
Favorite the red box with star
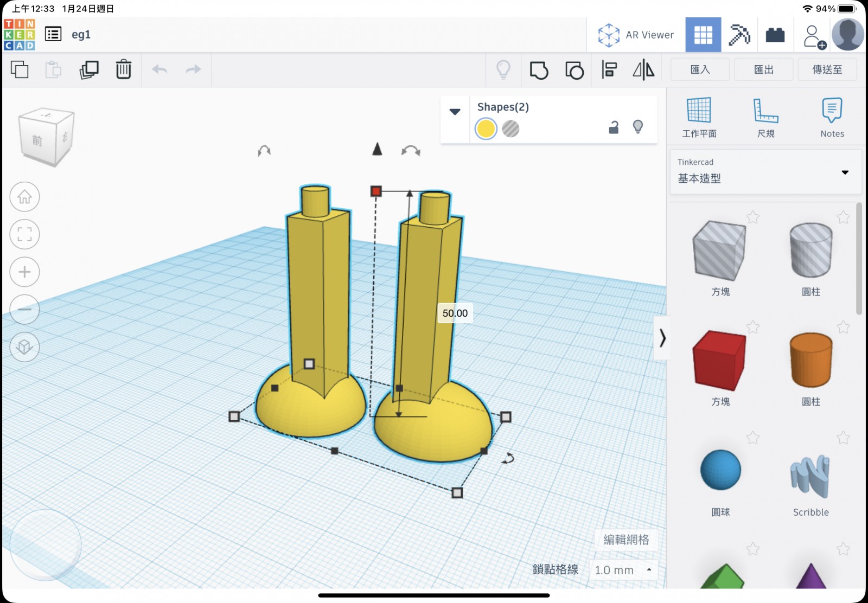click(x=753, y=327)
